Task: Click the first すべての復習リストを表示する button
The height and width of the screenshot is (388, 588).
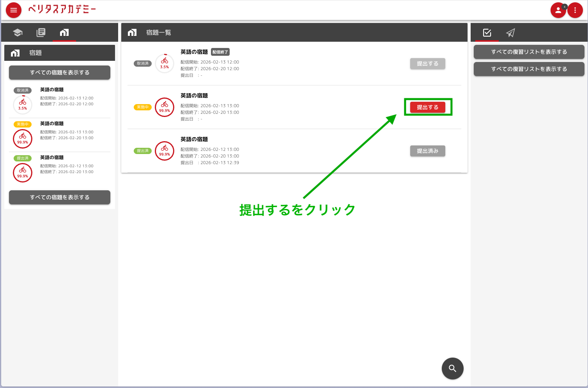Action: tap(529, 52)
